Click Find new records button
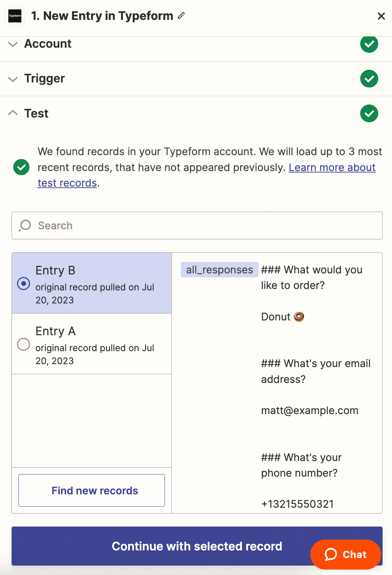392x575 pixels. (x=92, y=490)
